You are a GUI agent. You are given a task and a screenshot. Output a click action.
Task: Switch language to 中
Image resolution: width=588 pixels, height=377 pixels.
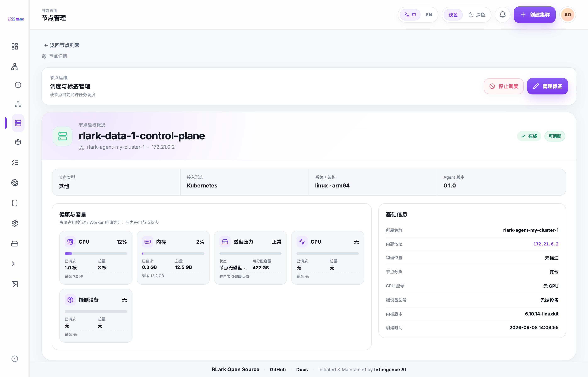click(410, 15)
